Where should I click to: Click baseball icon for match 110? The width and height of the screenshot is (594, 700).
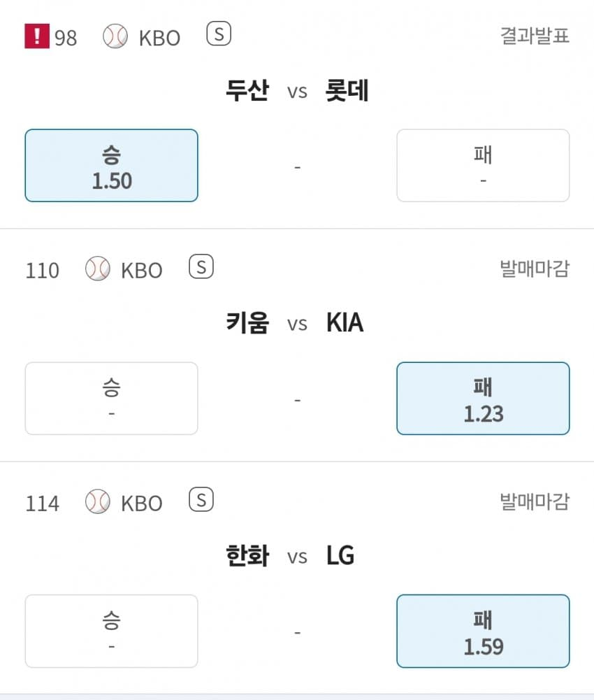click(x=98, y=269)
